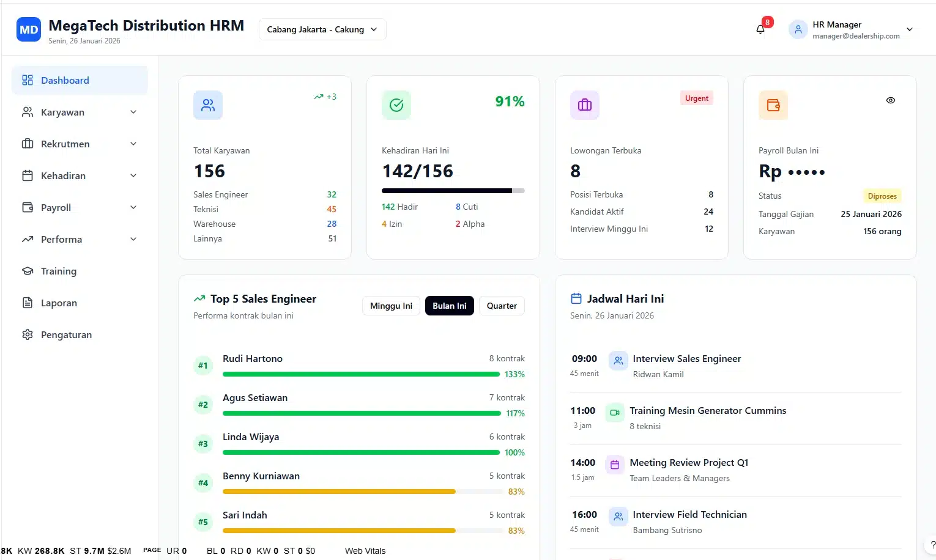The image size is (936, 560).
Task: Go to Laporan in the sidebar
Action: click(x=59, y=303)
